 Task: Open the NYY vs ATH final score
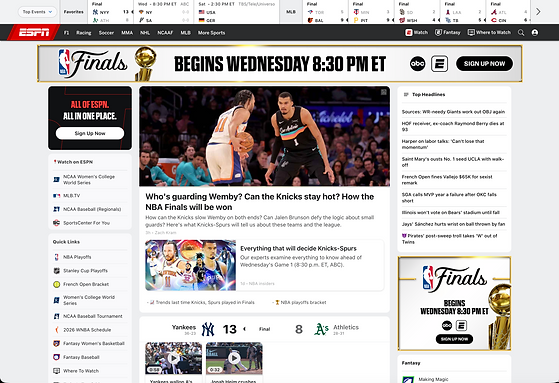(x=111, y=12)
